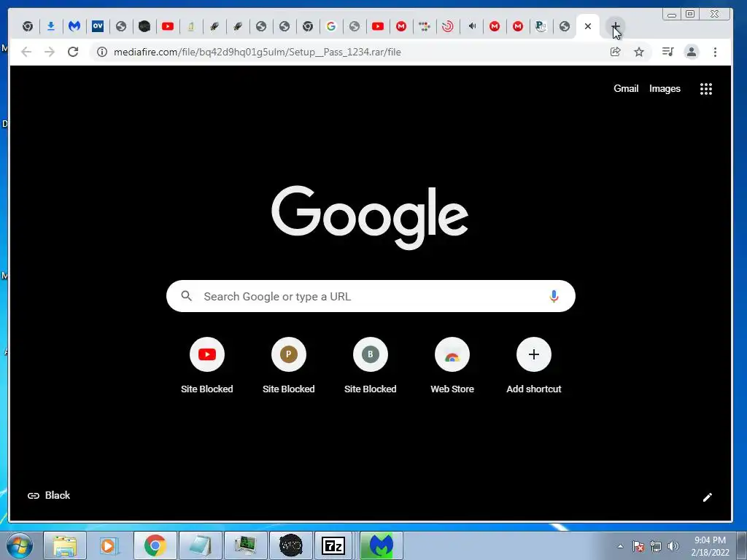
Task: Open Windows Start menu
Action: coord(20,545)
